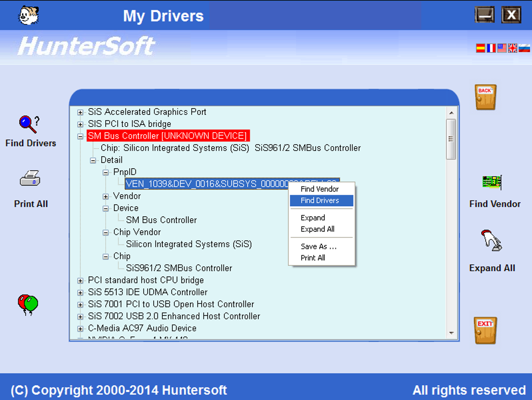Screen dimensions: 532x400
Task: Select the Detail tree label
Action: (x=111, y=160)
